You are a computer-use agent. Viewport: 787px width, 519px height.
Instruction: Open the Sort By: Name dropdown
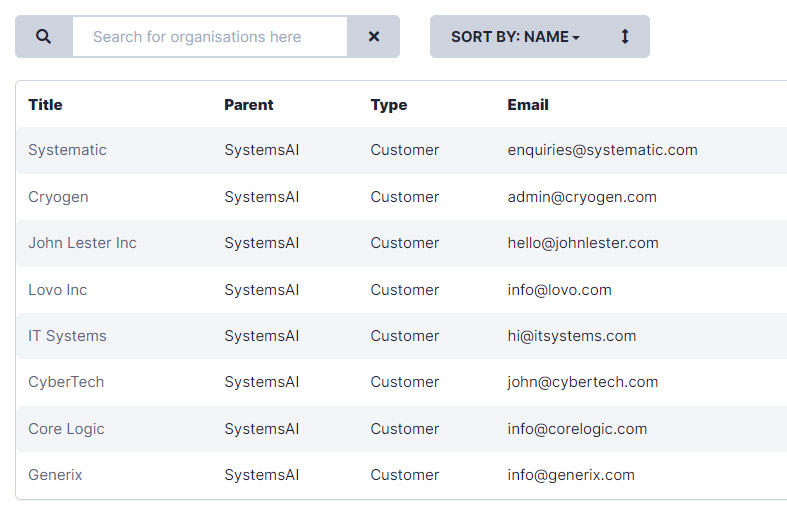[x=515, y=37]
